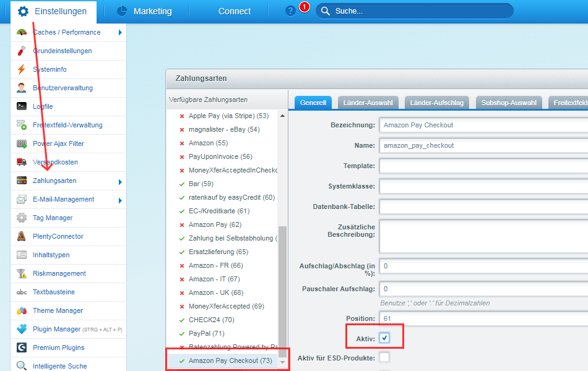Image resolution: width=588 pixels, height=371 pixels.
Task: Open Benutzerverwaltung via its user icon
Action: click(22, 88)
